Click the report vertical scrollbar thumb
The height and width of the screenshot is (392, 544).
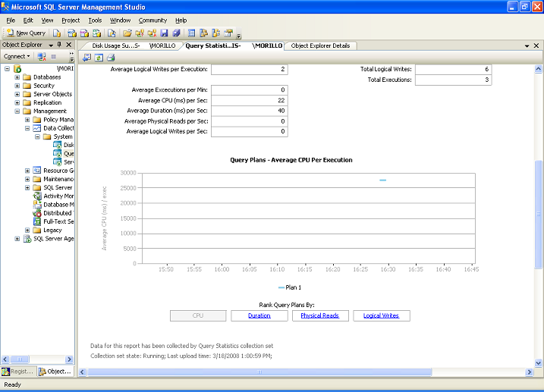click(538, 214)
